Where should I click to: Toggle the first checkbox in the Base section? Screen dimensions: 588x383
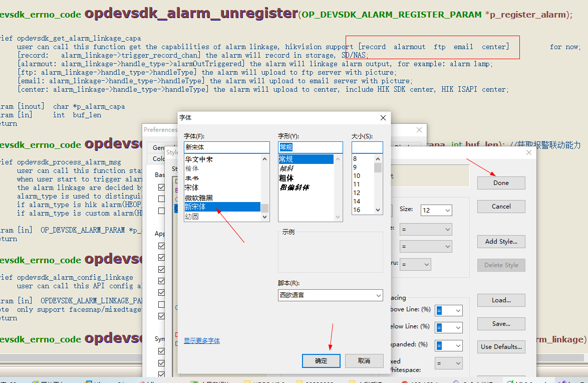point(161,186)
